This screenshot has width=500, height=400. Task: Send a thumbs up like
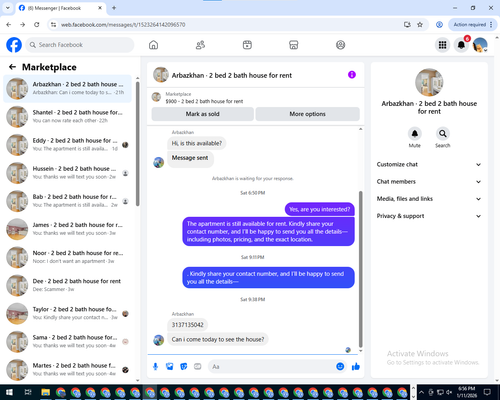coord(356,367)
